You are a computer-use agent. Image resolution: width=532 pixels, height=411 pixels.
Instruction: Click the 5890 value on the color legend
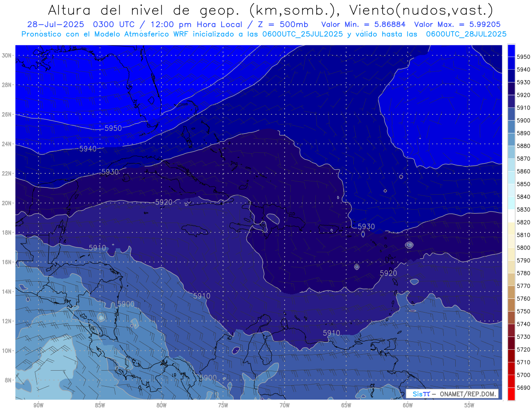click(524, 133)
